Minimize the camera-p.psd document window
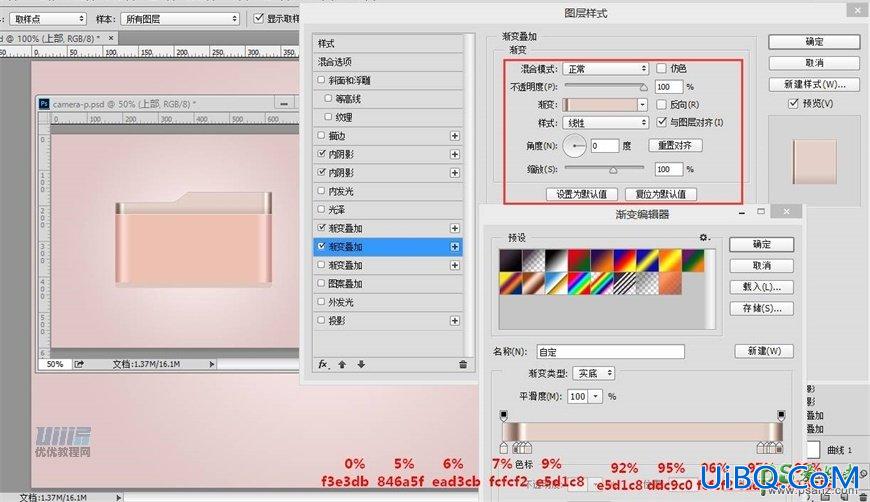 284,104
